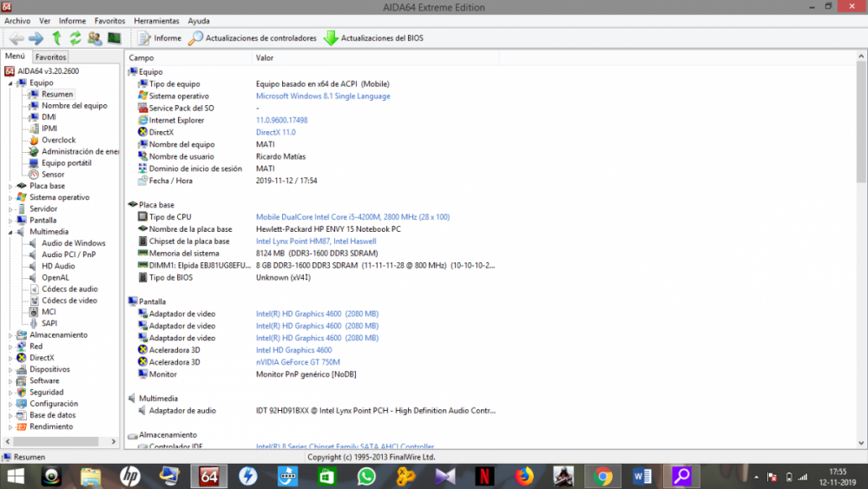Select Resumen in the tree
This screenshot has width=868, height=489.
tap(57, 94)
